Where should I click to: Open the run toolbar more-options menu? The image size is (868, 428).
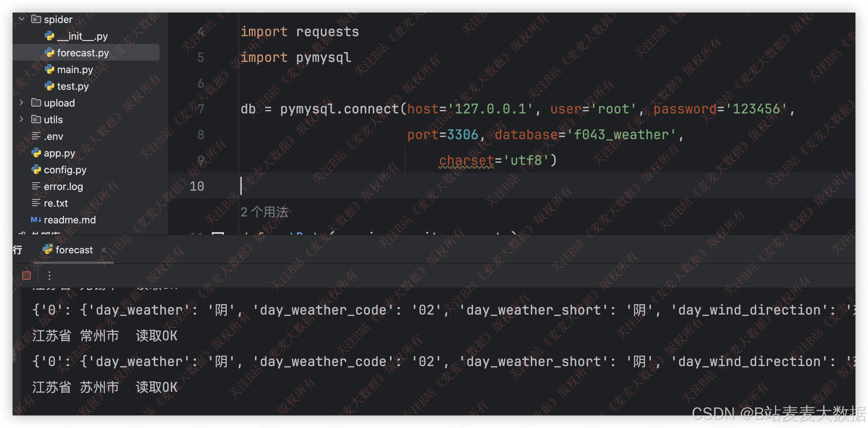click(x=49, y=276)
